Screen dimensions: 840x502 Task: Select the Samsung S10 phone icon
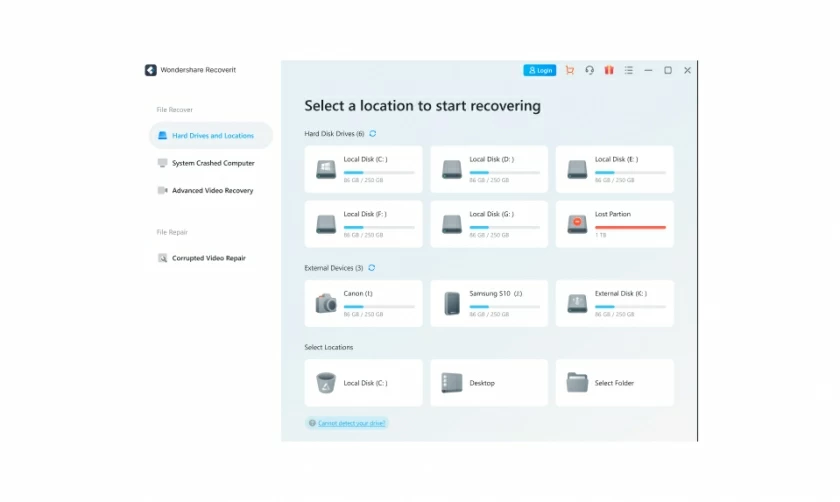[452, 303]
